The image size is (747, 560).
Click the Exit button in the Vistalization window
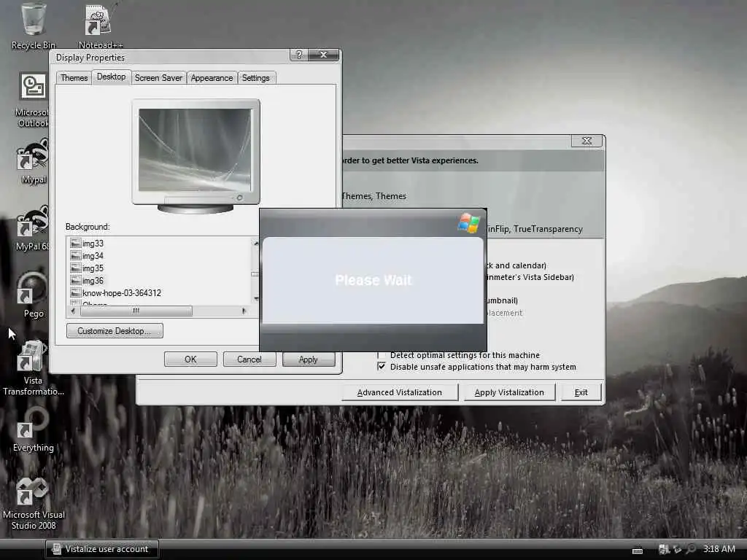(581, 392)
